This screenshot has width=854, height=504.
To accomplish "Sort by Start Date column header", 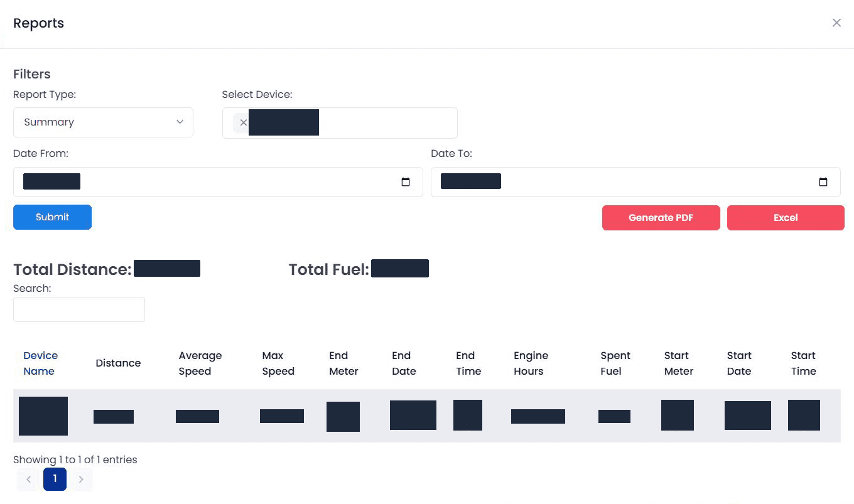I will pos(739,363).
